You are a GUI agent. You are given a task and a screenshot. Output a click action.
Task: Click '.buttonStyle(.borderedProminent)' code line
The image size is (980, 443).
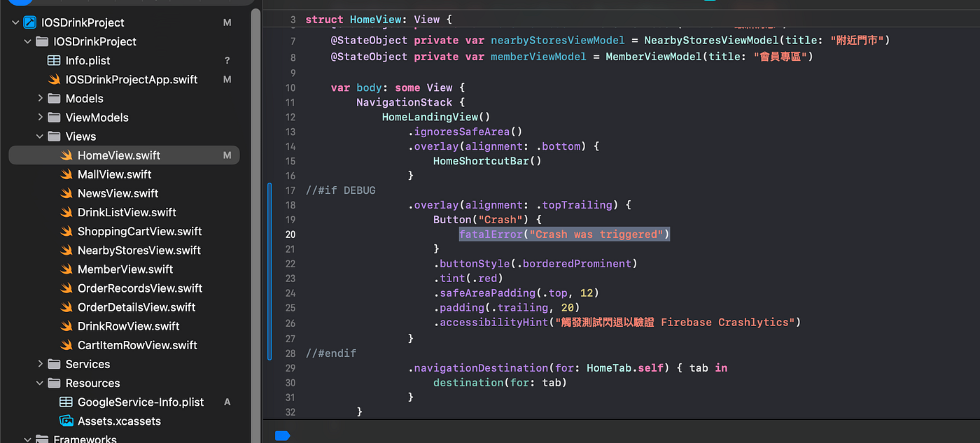coord(535,264)
